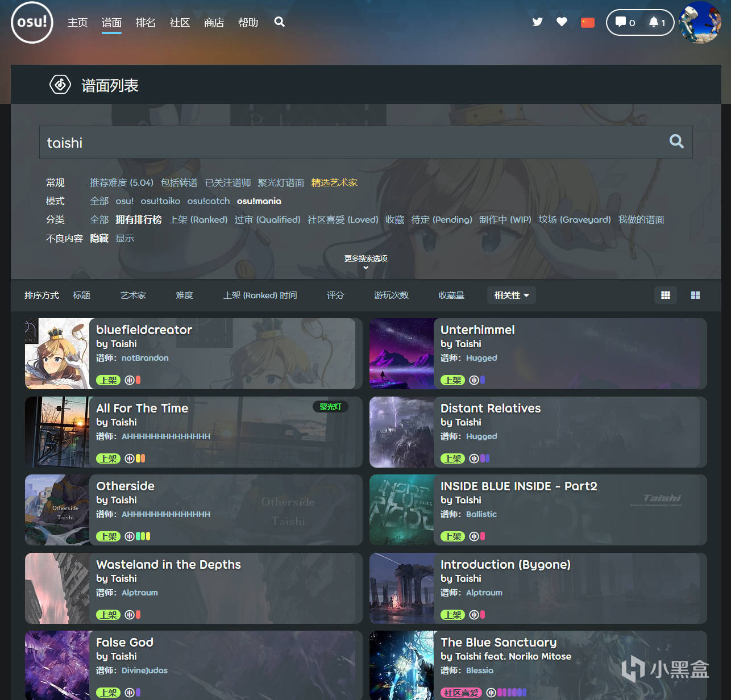Toggle 推荐难度 (5.04) filter
This screenshot has width=731, height=700.
point(122,182)
